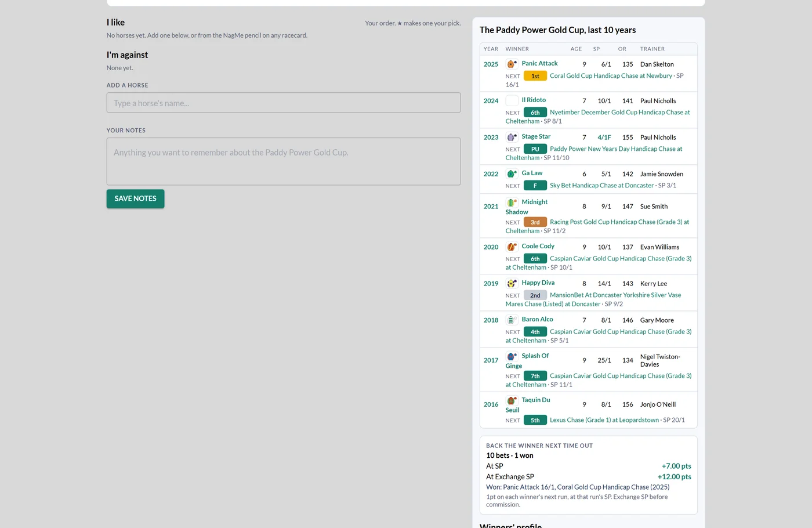Click the PU result badge for Stage Star
812x528 pixels.
pyautogui.click(x=535, y=149)
